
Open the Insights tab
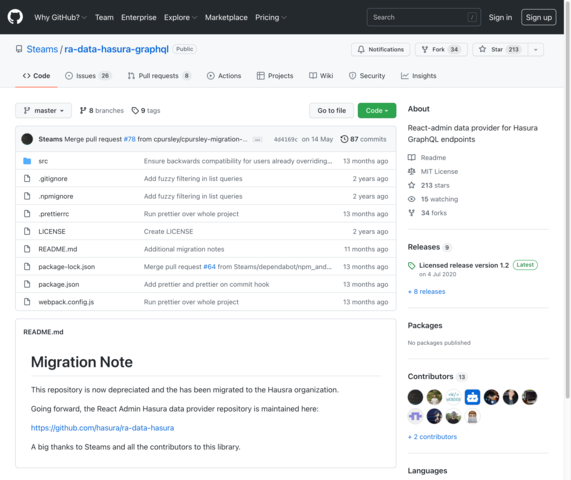418,76
